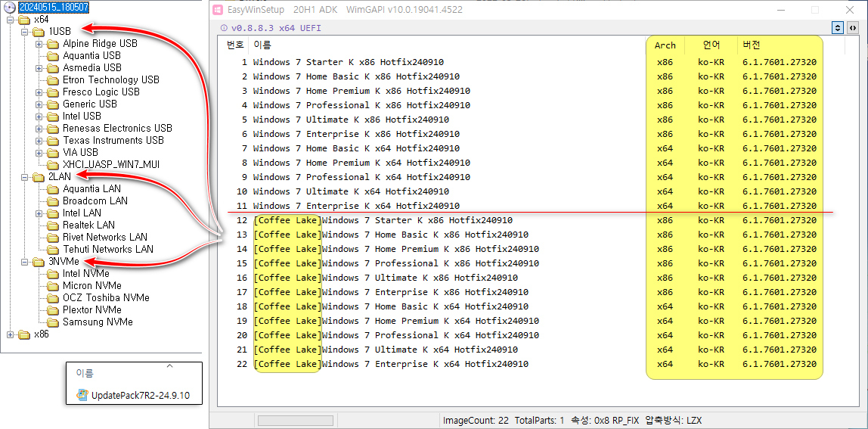Viewport: 868px width, 429px height.
Task: Collapse the 2LAN tree node
Action: point(24,177)
